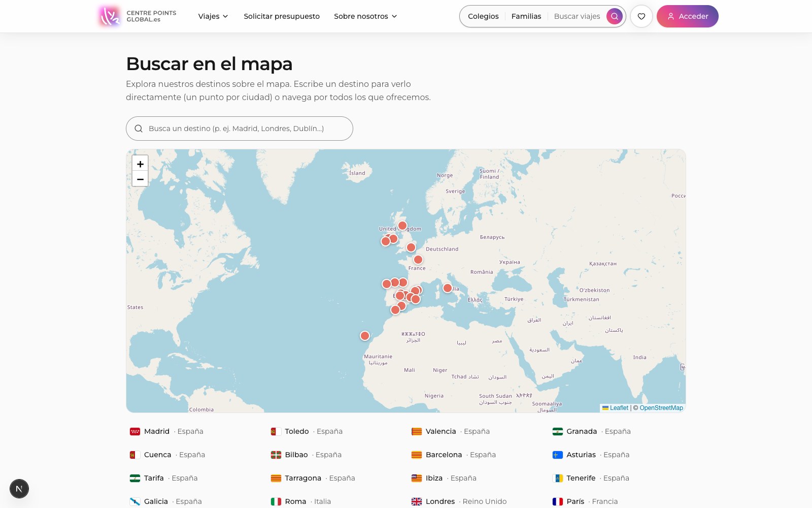Select Tarragona from the destination list

click(x=313, y=478)
